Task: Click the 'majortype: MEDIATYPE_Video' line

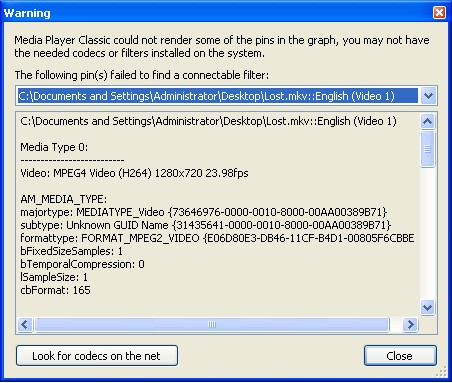Action: pyautogui.click(x=204, y=212)
